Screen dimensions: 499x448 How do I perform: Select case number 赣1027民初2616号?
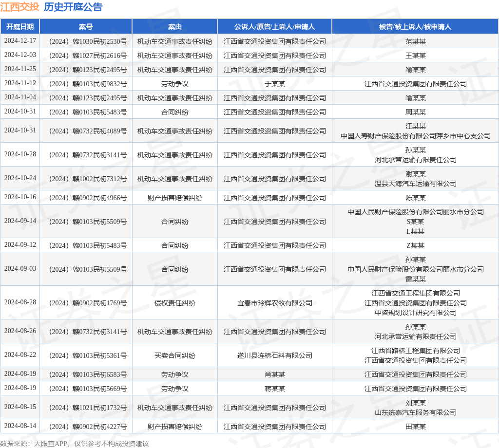(x=88, y=56)
